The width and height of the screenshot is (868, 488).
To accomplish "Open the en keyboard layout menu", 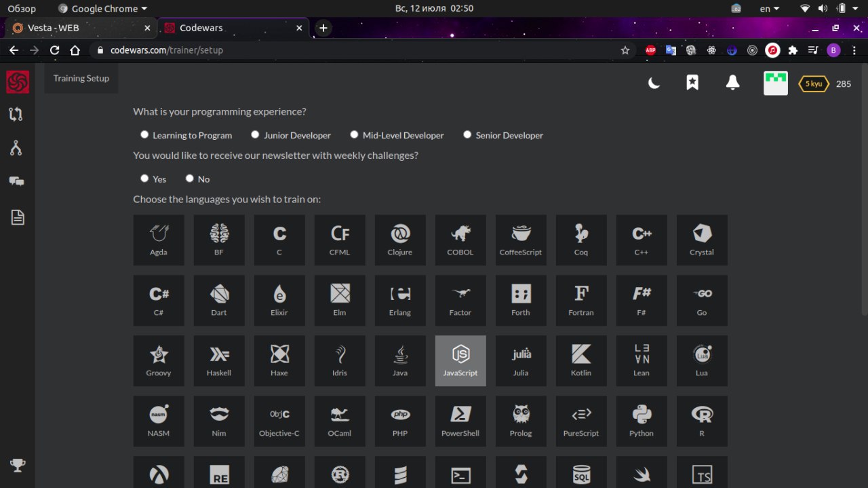I will coord(770,9).
